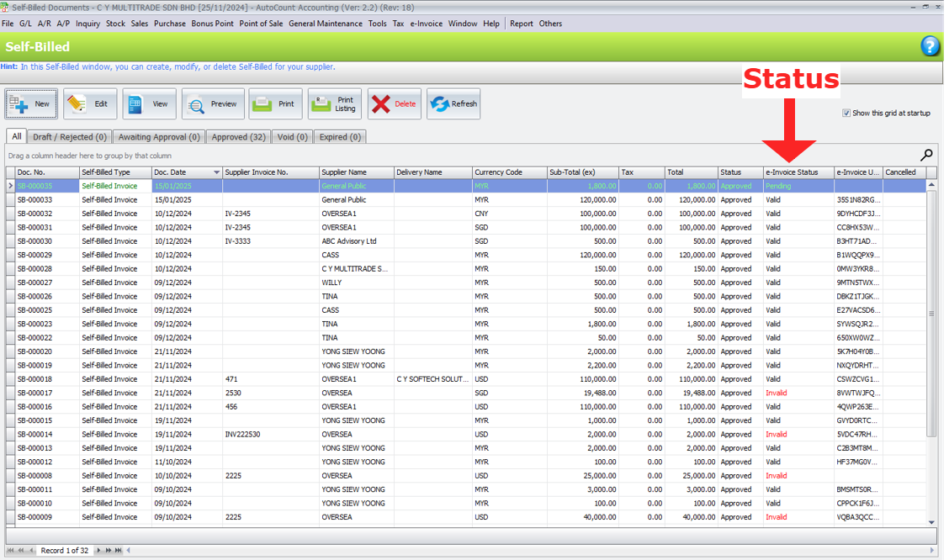
Task: Switch to the Approved (32) tab
Action: (238, 137)
